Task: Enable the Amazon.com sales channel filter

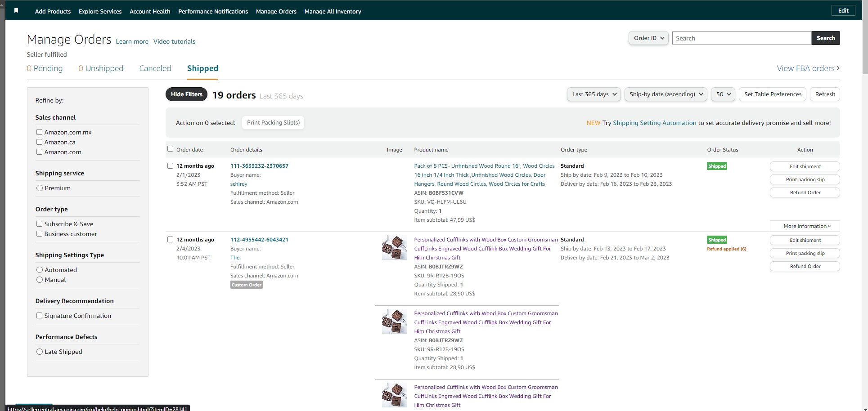Action: click(x=39, y=152)
